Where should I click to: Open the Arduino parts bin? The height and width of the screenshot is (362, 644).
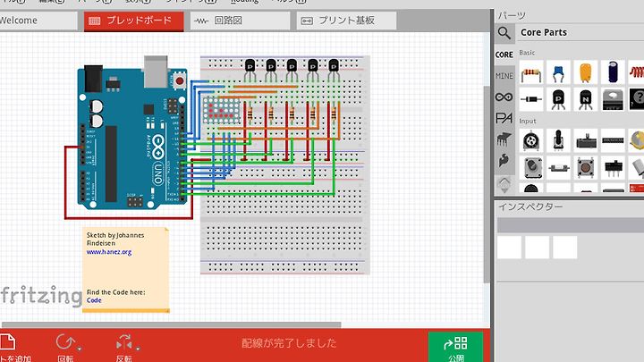504,97
